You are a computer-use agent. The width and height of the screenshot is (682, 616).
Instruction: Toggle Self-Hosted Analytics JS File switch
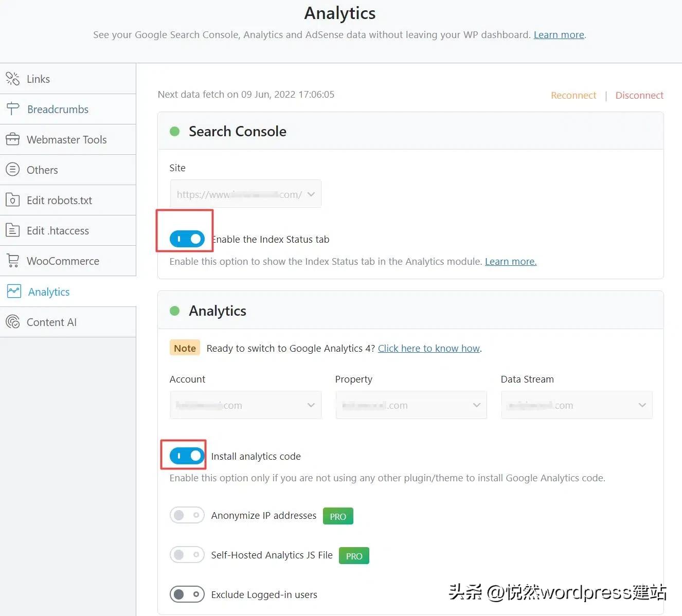(187, 555)
